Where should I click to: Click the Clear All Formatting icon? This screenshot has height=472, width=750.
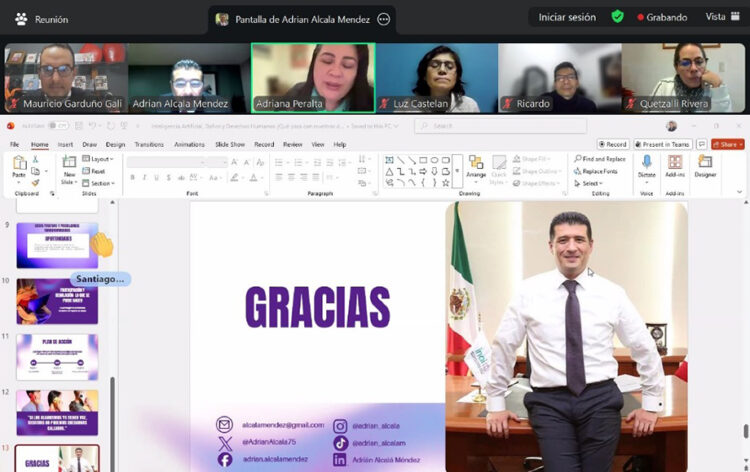click(260, 163)
